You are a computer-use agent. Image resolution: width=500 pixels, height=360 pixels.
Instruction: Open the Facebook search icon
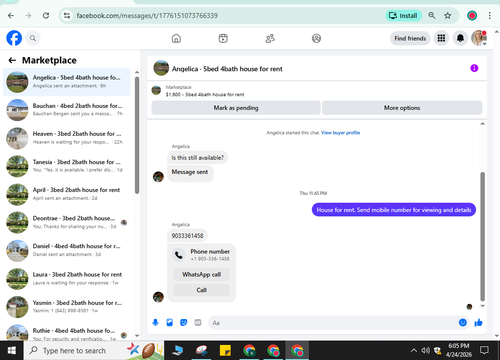33,38
